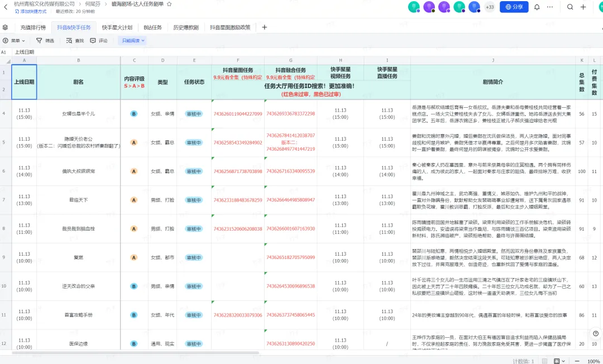Click B rating badge for 首富攻略手册
This screenshot has width=603, height=364.
coord(134,315)
